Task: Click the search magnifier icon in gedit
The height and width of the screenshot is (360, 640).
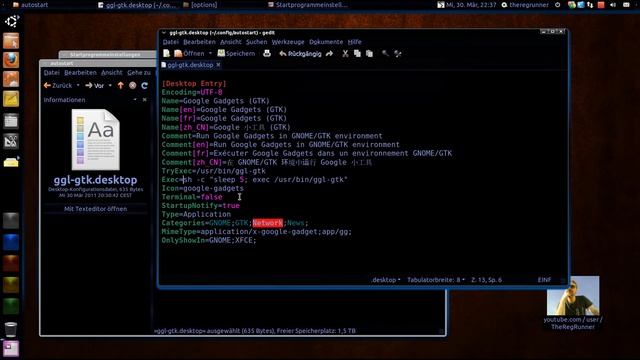Action: tap(385, 53)
